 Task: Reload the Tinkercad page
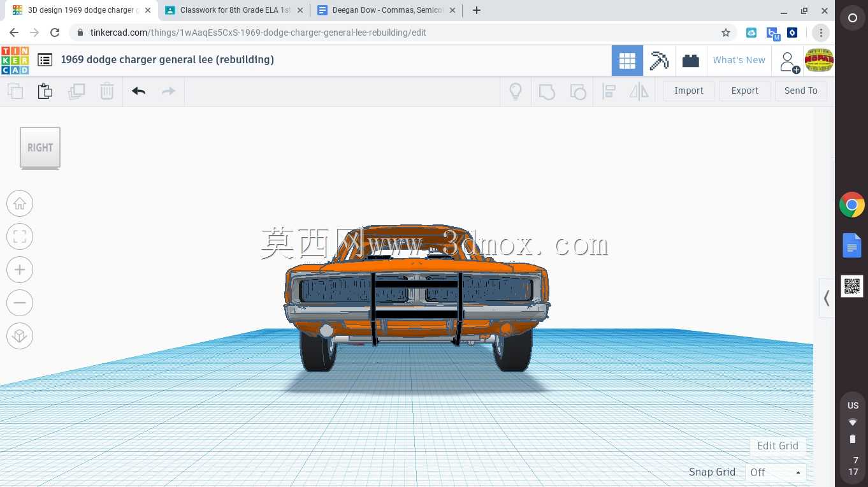click(x=55, y=33)
